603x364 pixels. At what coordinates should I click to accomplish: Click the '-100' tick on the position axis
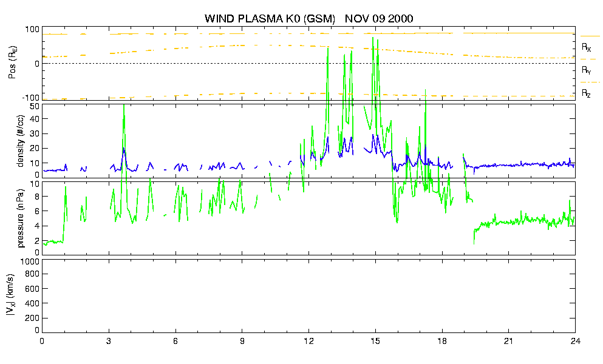[x=31, y=98]
